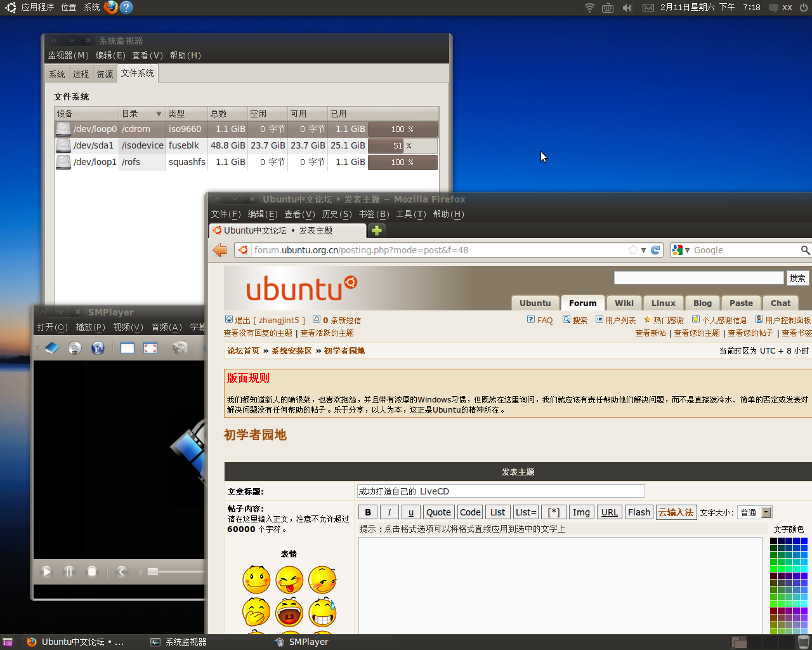Click the 云输入法 button

tap(676, 512)
